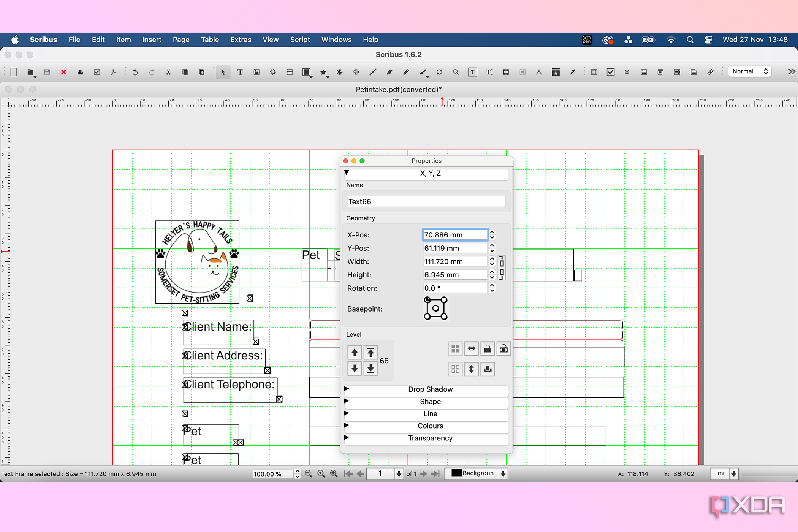Viewport: 798px width, 532px height.
Task: Send item to bottom level
Action: pyautogui.click(x=370, y=369)
